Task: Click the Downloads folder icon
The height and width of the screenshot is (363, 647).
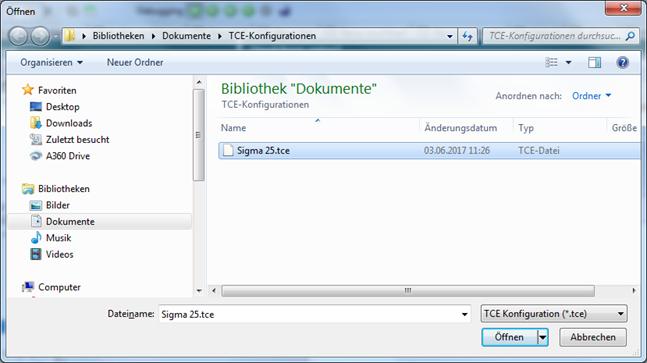Action: [36, 123]
